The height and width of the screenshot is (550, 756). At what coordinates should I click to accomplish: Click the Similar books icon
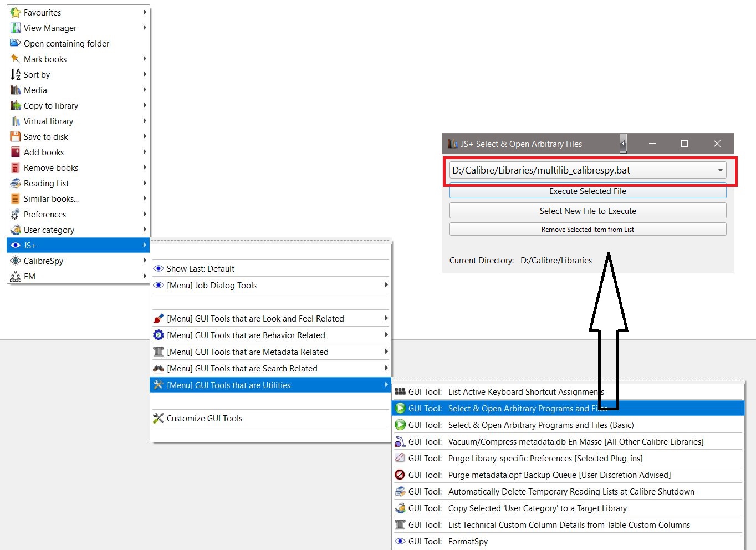[x=16, y=198]
